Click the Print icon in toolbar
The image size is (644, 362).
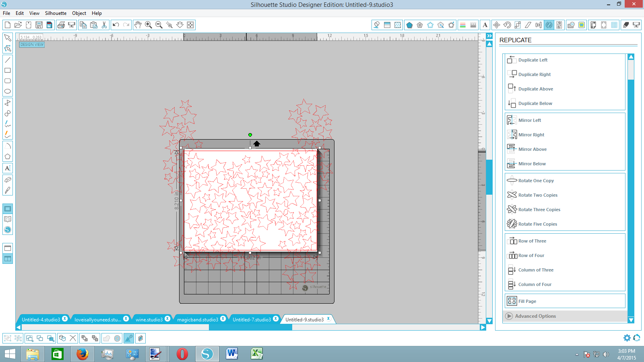click(61, 25)
